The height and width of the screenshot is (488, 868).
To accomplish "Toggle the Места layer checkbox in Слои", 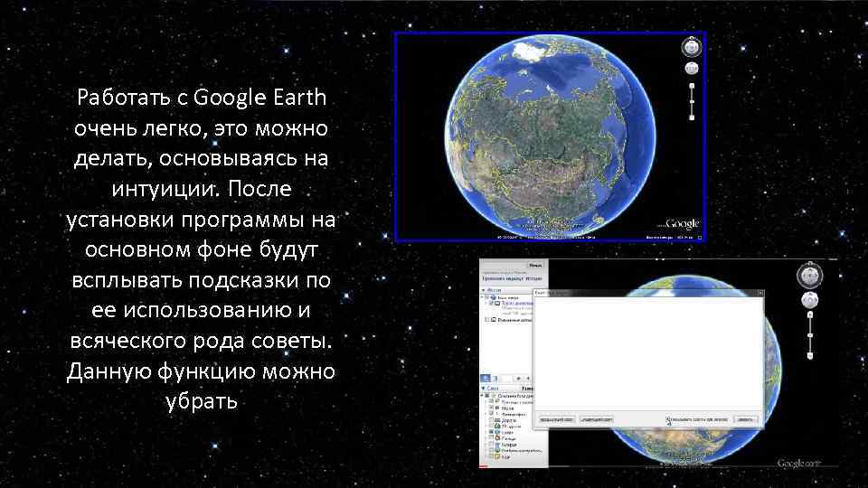I will pos(491,408).
